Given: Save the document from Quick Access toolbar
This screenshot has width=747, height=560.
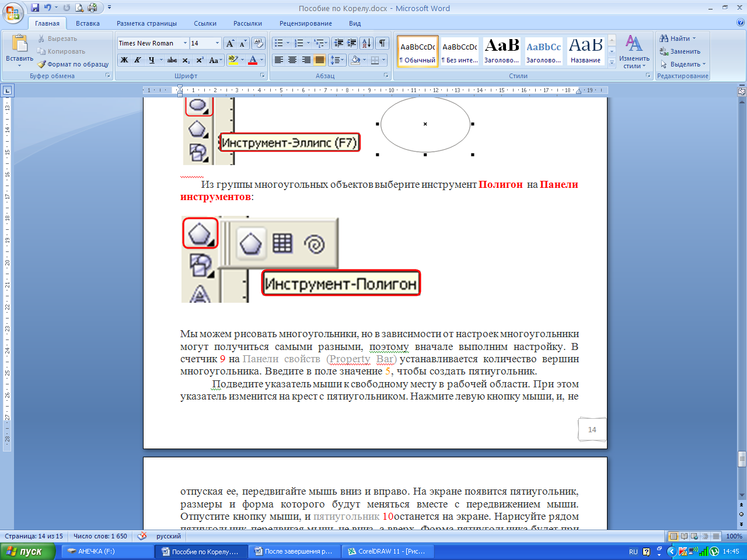Looking at the screenshot, I should point(35,8).
